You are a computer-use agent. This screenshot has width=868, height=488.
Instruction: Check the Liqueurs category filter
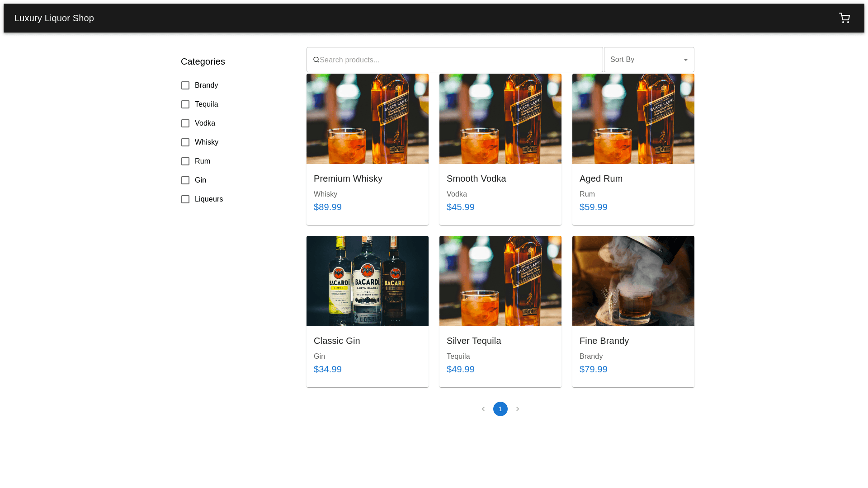185,199
